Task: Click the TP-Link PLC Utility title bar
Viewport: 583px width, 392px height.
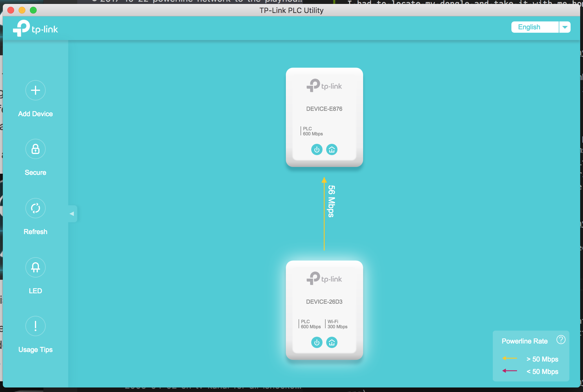Action: click(291, 10)
